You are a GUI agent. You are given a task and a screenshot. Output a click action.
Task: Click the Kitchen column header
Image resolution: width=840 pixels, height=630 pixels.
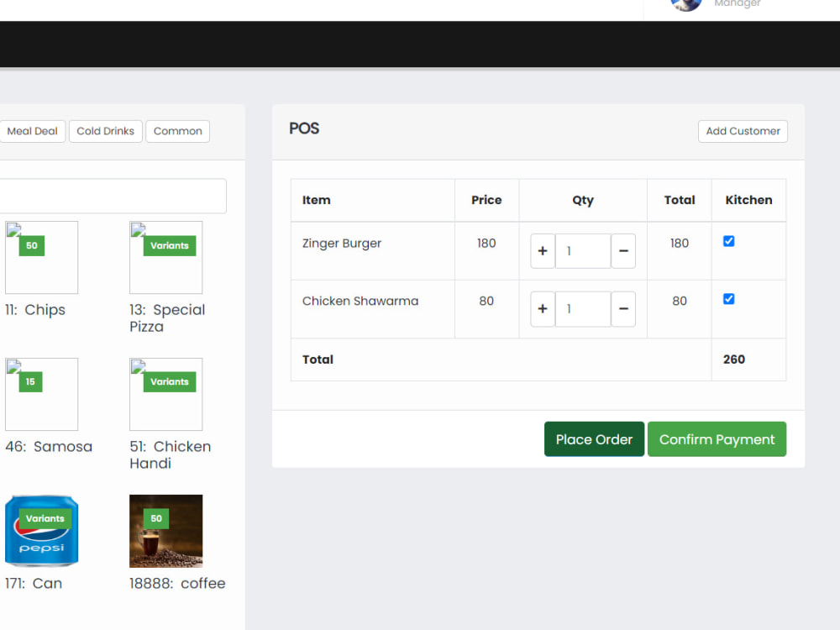748,200
